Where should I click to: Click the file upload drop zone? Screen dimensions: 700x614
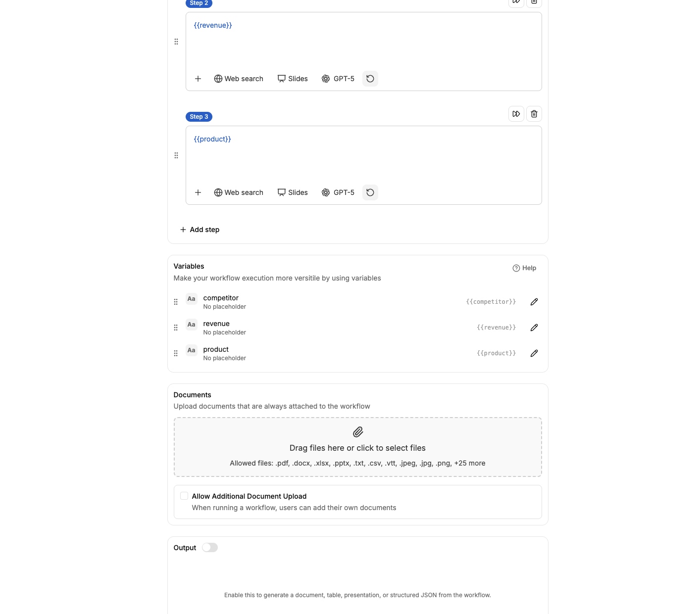pyautogui.click(x=357, y=447)
